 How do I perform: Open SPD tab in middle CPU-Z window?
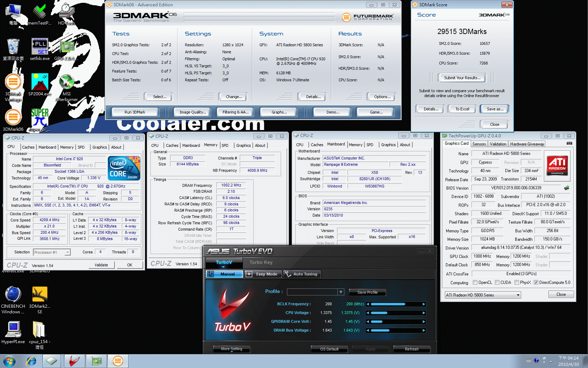point(225,145)
